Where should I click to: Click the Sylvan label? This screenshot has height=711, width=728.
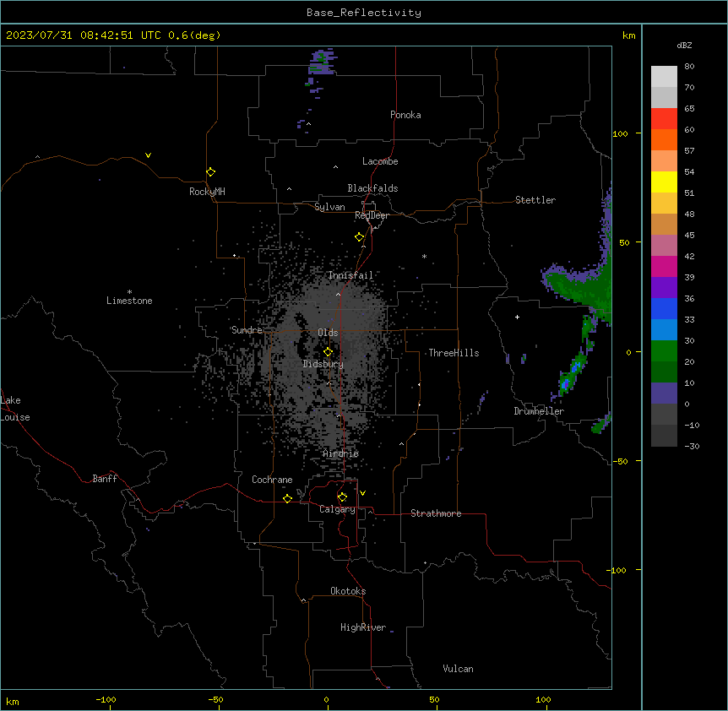click(329, 207)
